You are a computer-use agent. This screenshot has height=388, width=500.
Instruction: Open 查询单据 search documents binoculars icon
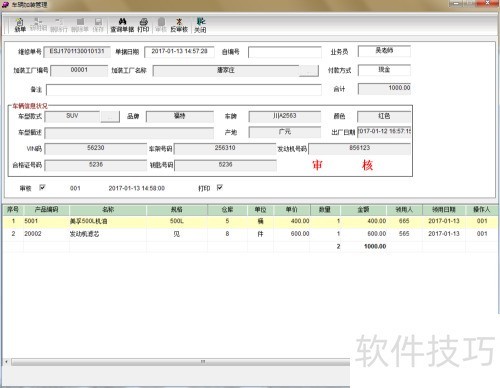[x=122, y=25]
